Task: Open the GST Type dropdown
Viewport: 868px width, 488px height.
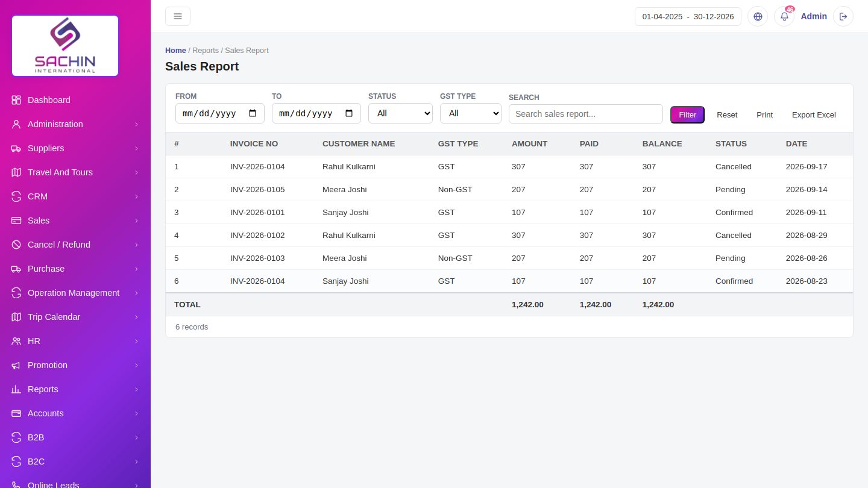Action: [x=471, y=113]
